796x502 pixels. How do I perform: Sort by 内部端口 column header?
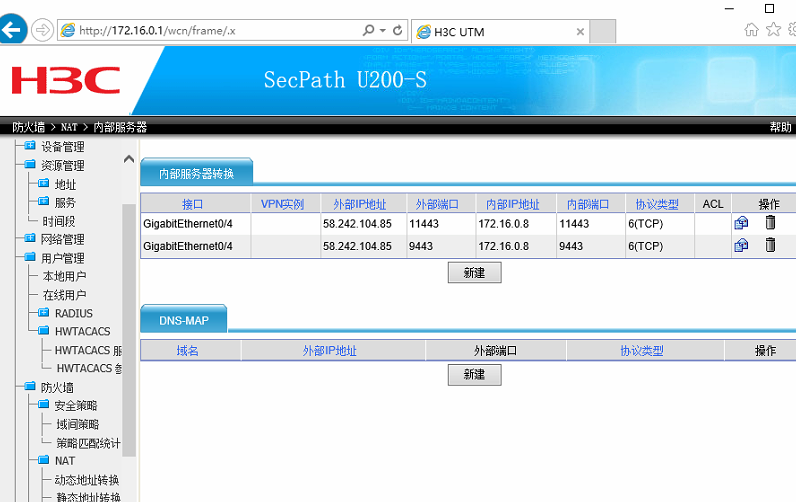click(588, 204)
